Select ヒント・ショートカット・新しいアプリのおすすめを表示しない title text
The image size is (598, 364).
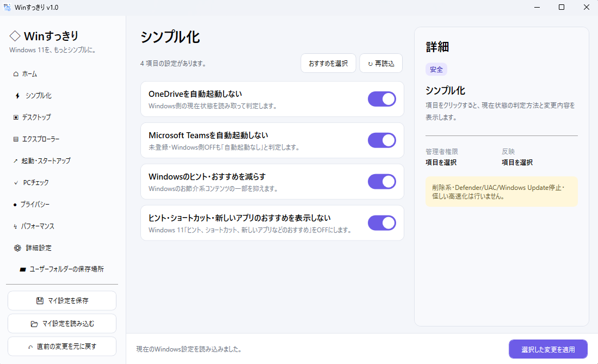pyautogui.click(x=239, y=218)
